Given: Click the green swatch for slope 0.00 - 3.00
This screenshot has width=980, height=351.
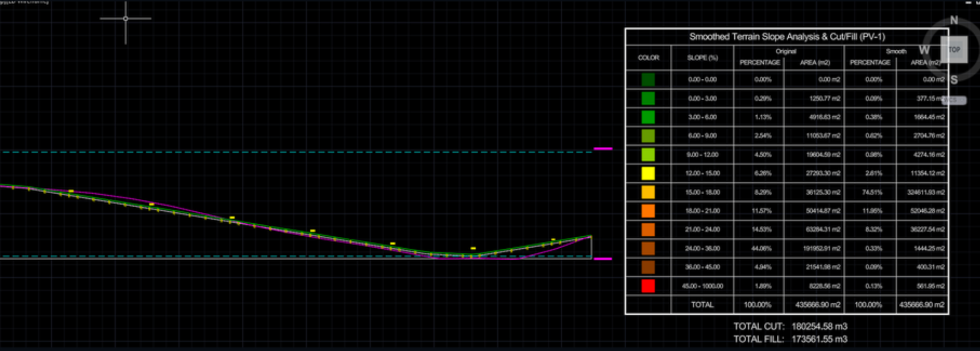Looking at the screenshot, I should 648,99.
